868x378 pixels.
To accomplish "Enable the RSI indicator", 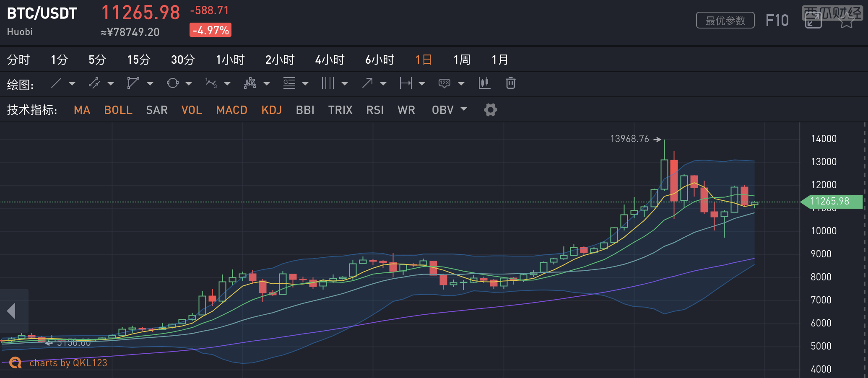I will pyautogui.click(x=375, y=110).
